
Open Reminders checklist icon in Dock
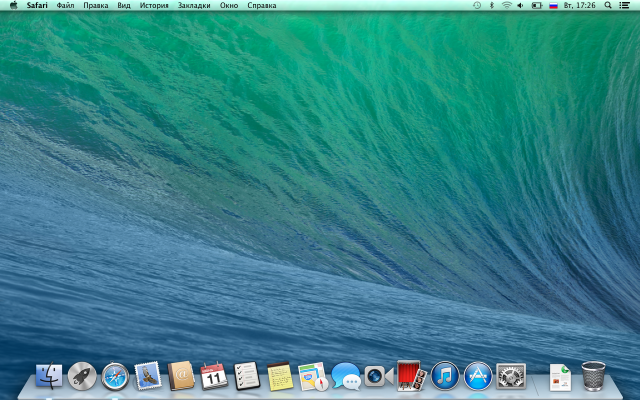point(247,376)
